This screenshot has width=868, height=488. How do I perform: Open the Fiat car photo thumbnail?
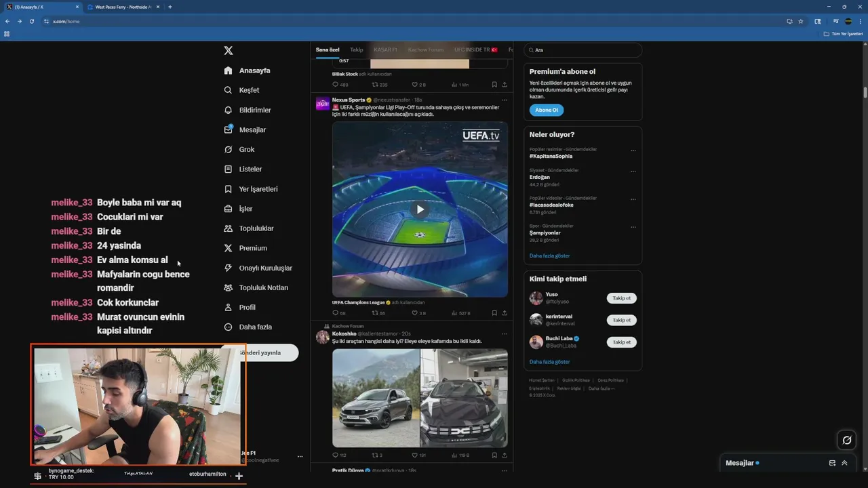(x=376, y=398)
